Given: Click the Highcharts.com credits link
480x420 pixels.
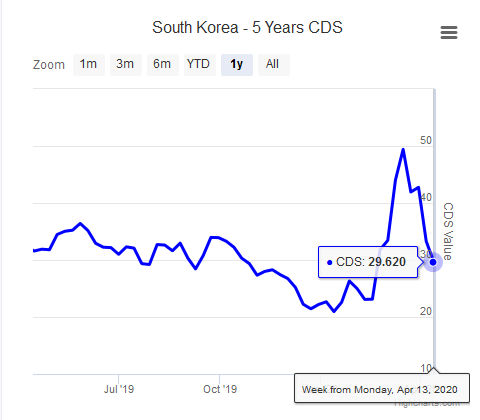Looking at the screenshot, I should pyautogui.click(x=427, y=404).
